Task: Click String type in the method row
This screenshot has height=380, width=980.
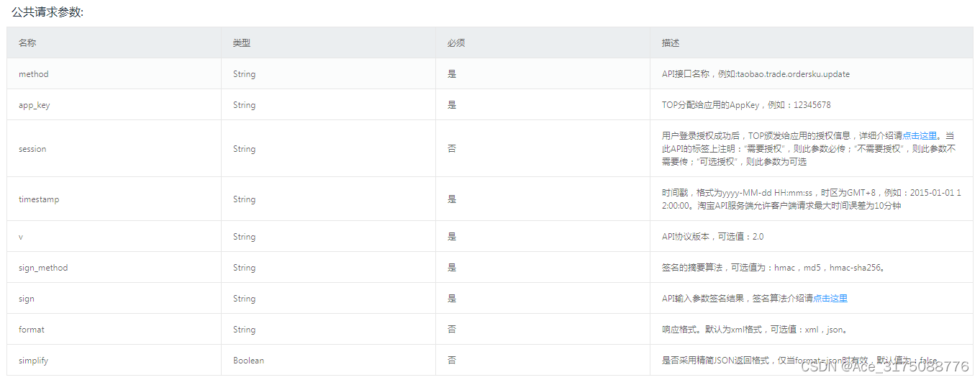Action: tap(244, 74)
